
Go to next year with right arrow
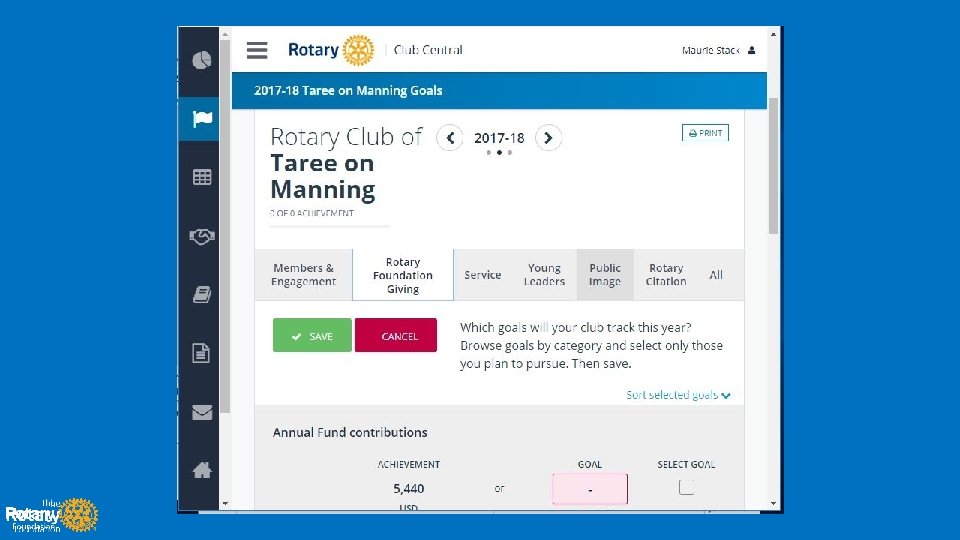click(549, 138)
